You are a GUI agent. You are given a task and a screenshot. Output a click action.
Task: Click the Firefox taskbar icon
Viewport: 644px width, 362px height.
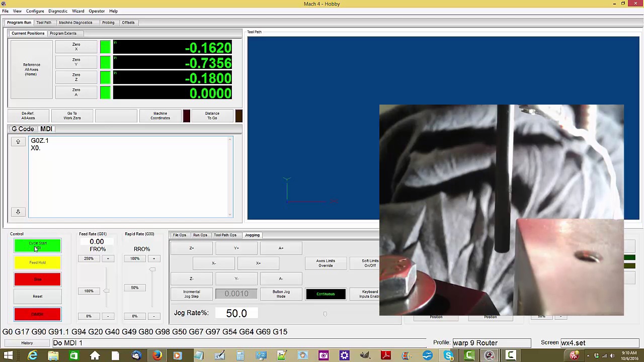coord(157,355)
